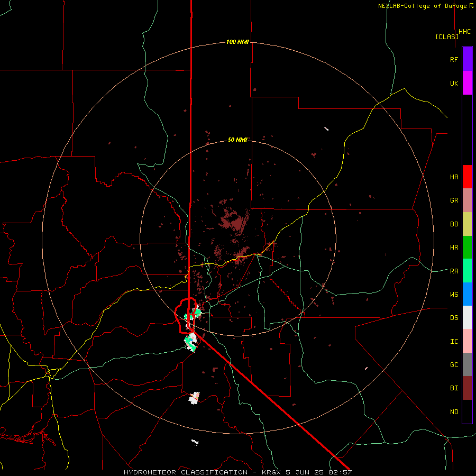
Task: Click the brown BI legend swatch
Action: (467, 388)
